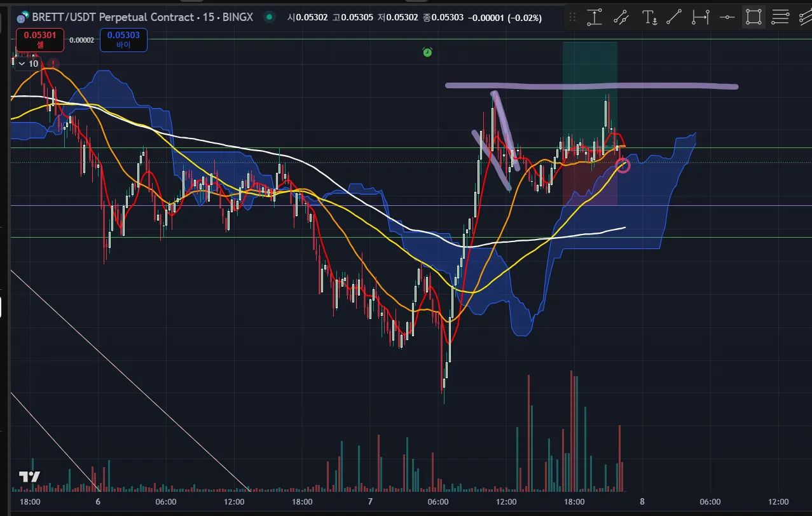
Task: Select the Rectangle drawing tool
Action: tap(754, 17)
